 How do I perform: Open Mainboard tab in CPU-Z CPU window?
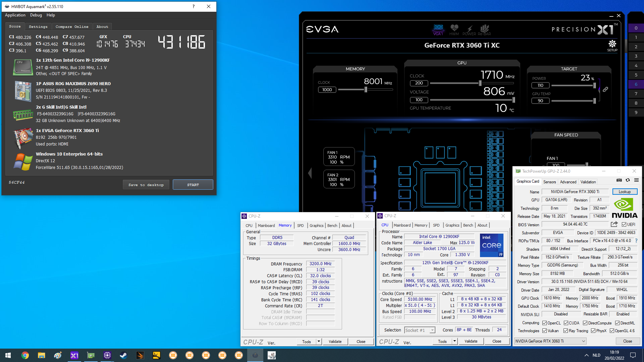(402, 225)
